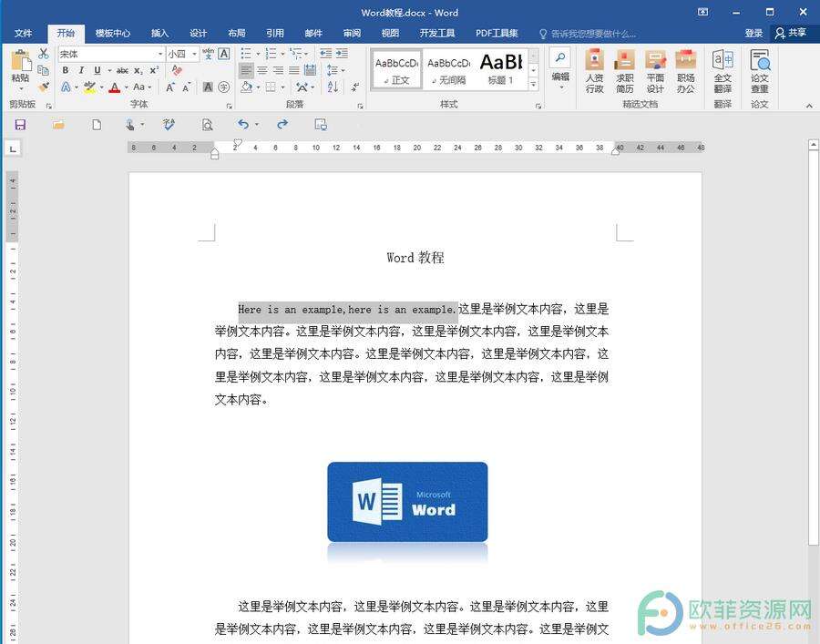Apply the 标题 1 Heading style
This screenshot has width=820, height=644.
tap(501, 70)
